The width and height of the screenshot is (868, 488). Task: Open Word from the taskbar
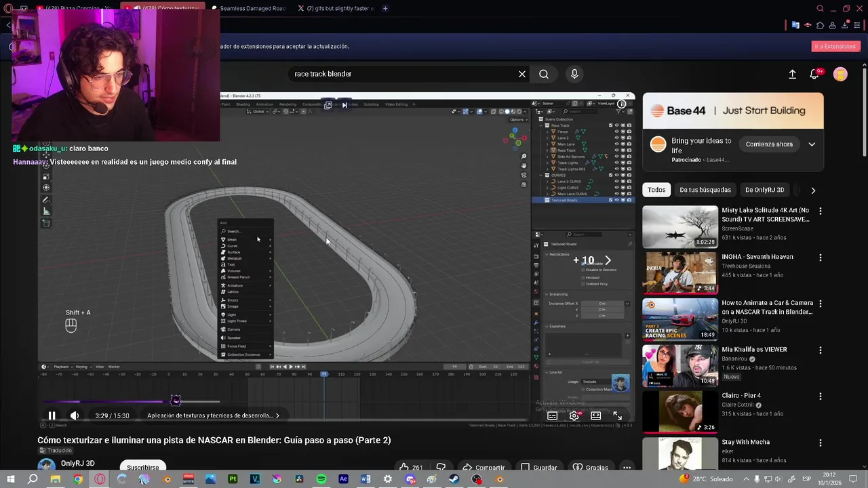click(x=366, y=479)
